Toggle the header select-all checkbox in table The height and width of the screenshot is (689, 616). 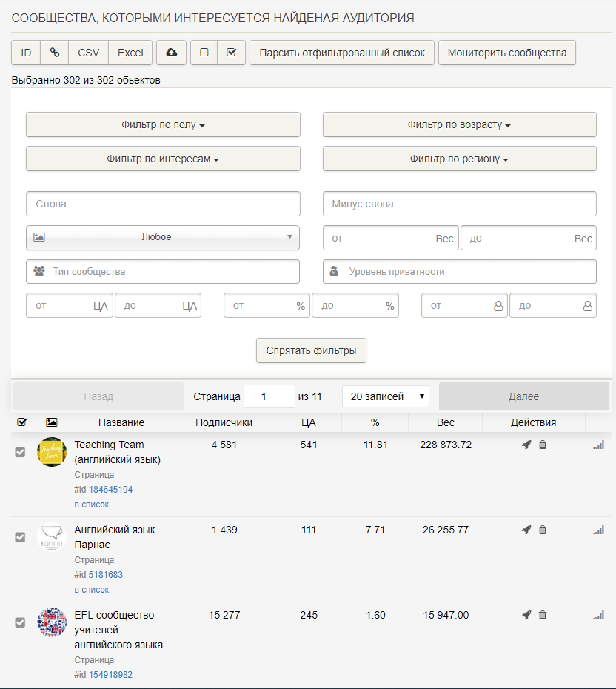tap(21, 422)
